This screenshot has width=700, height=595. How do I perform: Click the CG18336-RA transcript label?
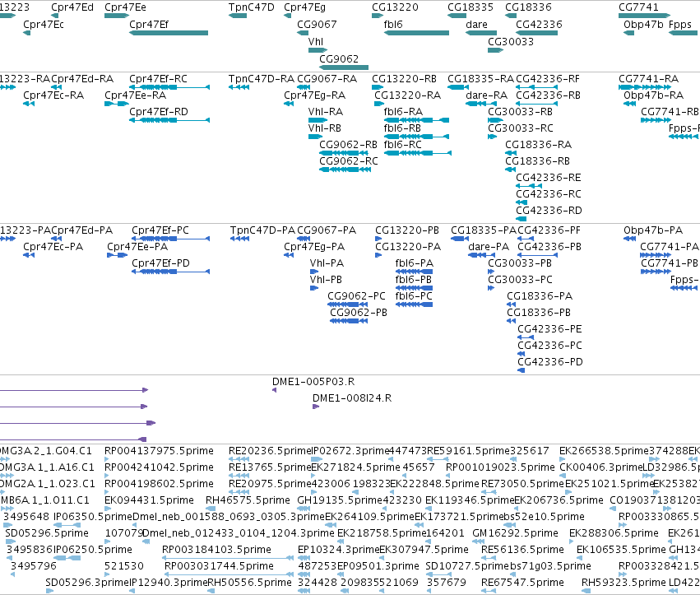pos(539,145)
